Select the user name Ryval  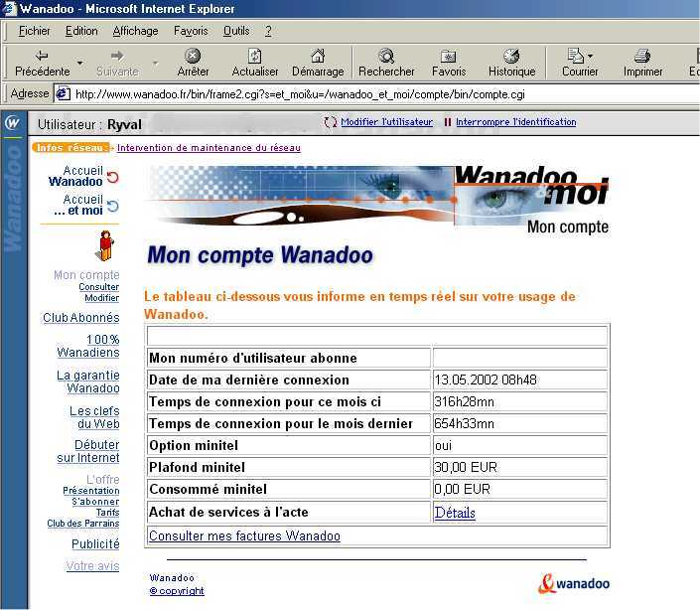[124, 124]
